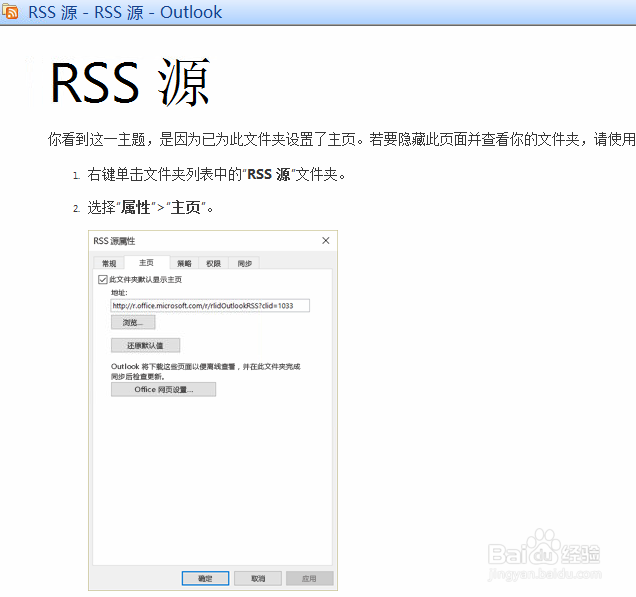Screen dimensions: 636x597
Task: Click the 还原默认值 button
Action: click(x=145, y=345)
